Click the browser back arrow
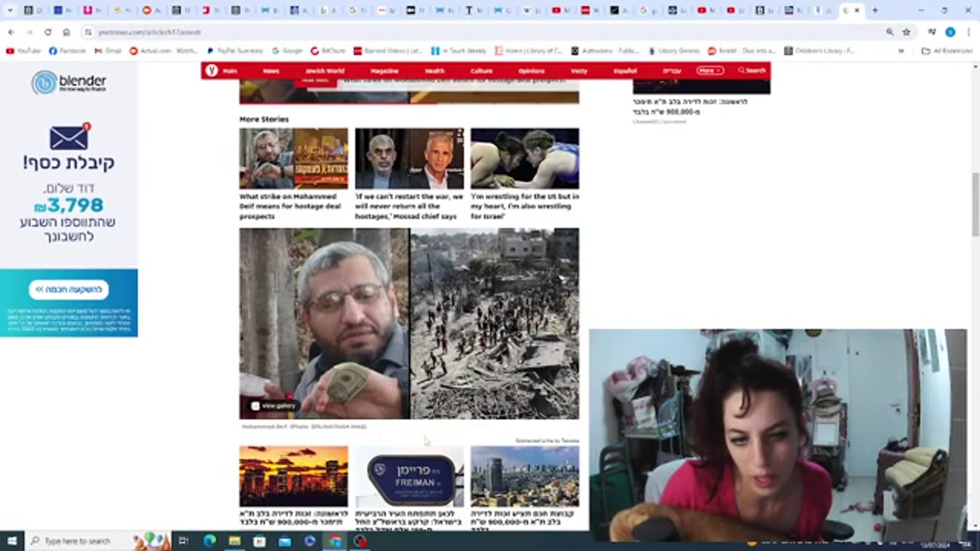The width and height of the screenshot is (980, 551). (x=11, y=32)
